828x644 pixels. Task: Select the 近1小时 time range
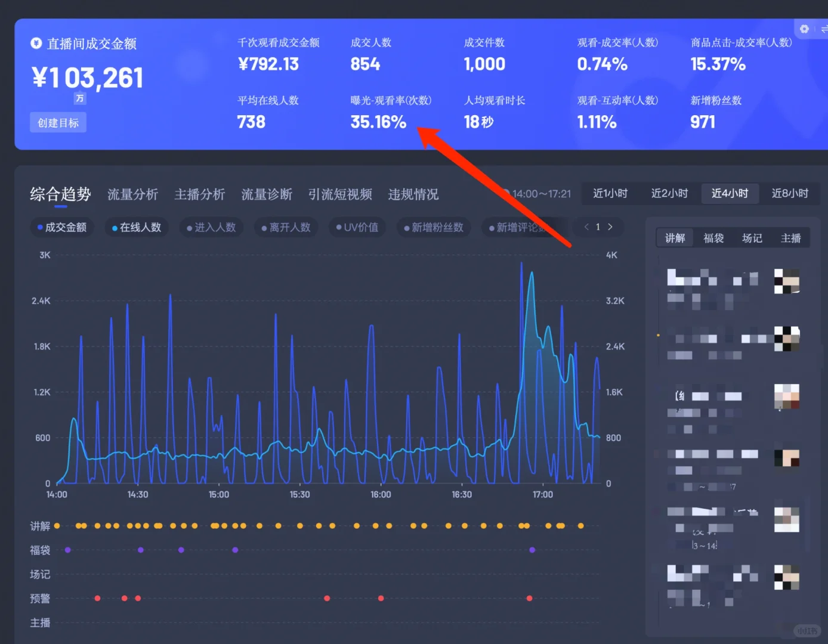(611, 193)
